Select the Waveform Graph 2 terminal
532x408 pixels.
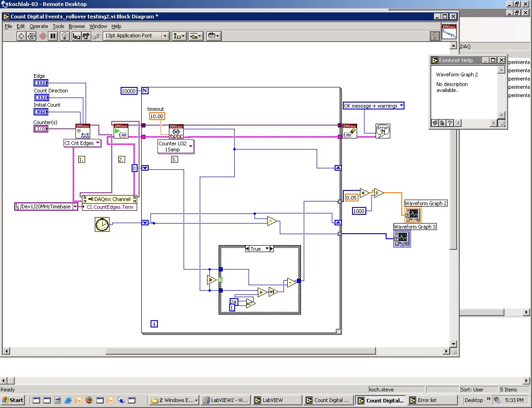coord(413,214)
